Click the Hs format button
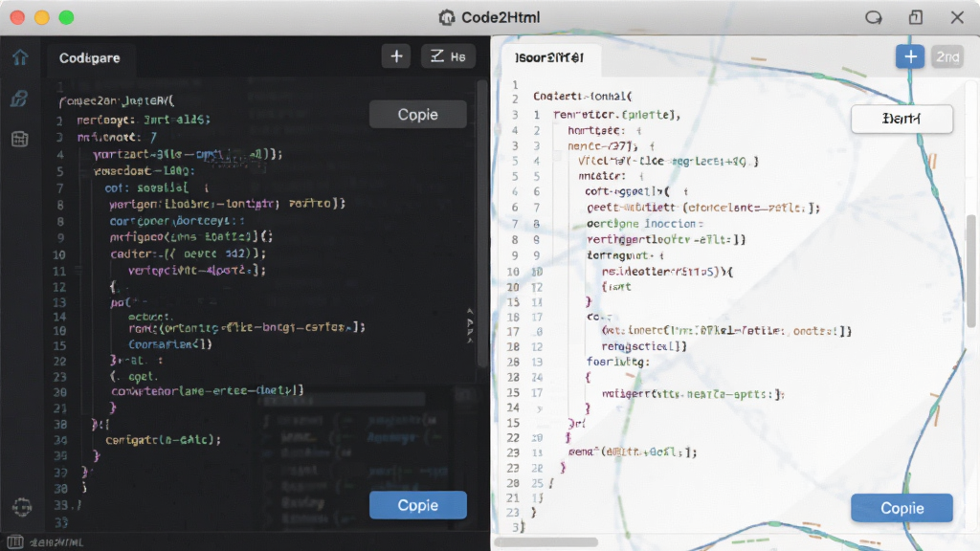Viewport: 980px width, 551px height. click(x=448, y=56)
